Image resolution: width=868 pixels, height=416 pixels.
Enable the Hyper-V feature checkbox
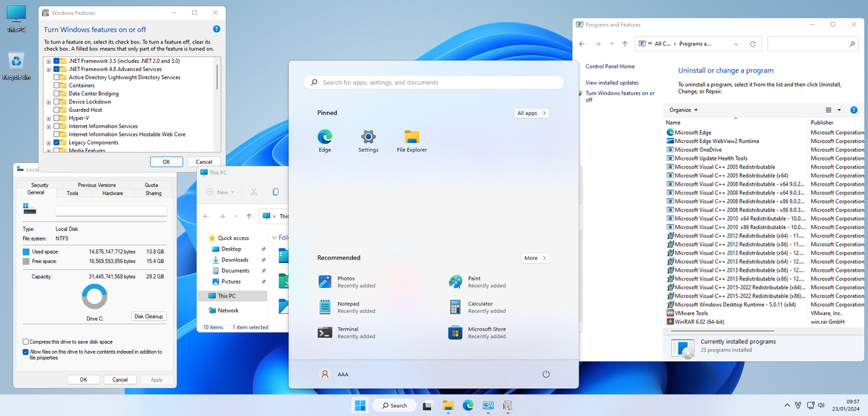click(56, 118)
